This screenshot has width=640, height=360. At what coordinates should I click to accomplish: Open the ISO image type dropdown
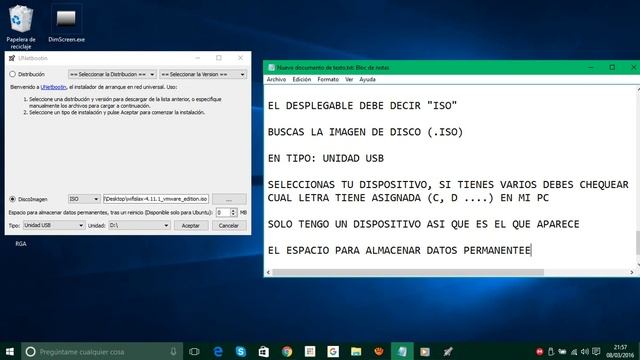coord(84,199)
